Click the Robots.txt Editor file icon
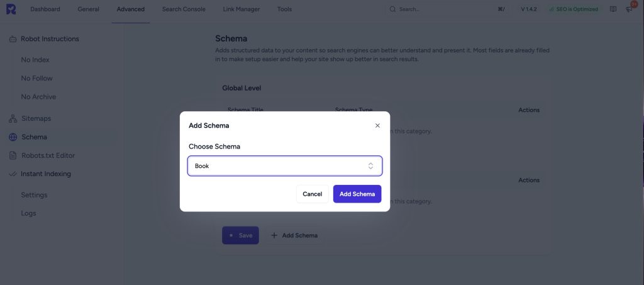The image size is (644, 285). pyautogui.click(x=13, y=155)
